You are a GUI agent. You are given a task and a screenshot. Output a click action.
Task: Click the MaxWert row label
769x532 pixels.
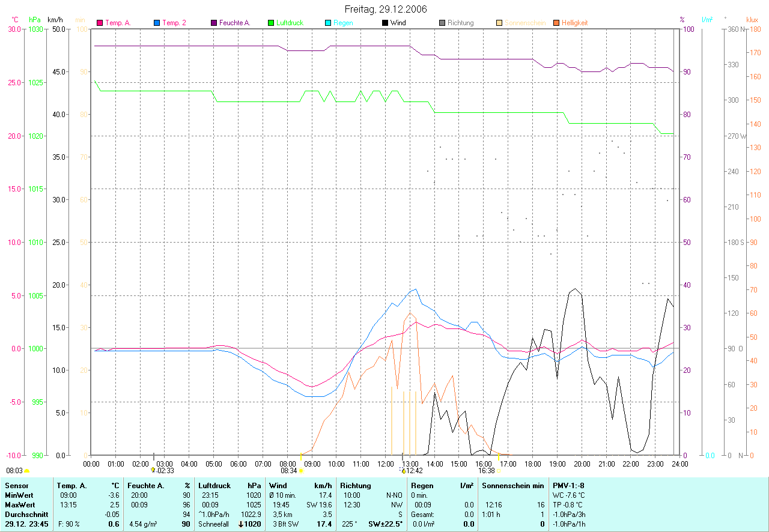click(19, 505)
